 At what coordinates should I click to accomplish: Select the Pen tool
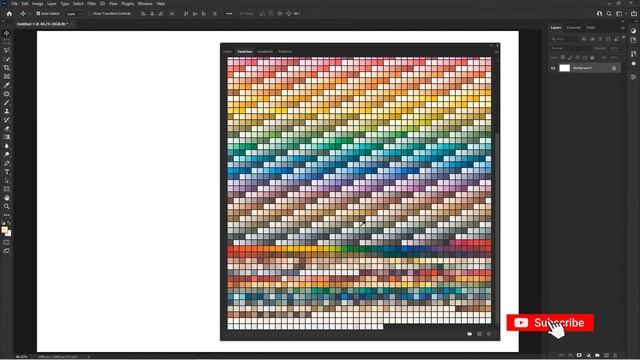(7, 163)
